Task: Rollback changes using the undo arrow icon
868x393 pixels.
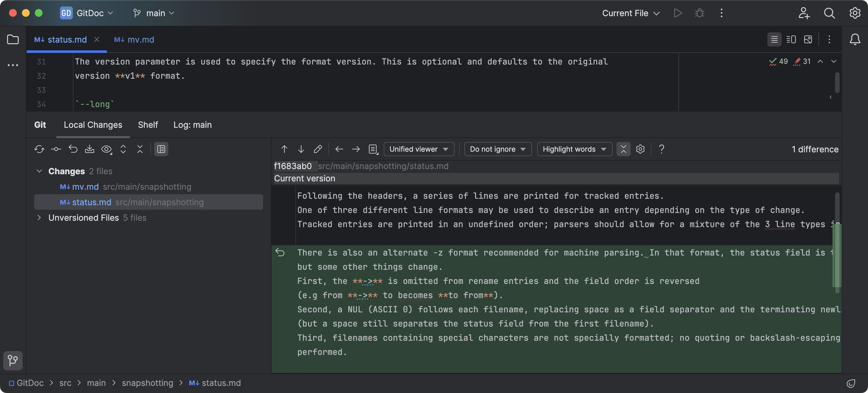Action: point(73,149)
